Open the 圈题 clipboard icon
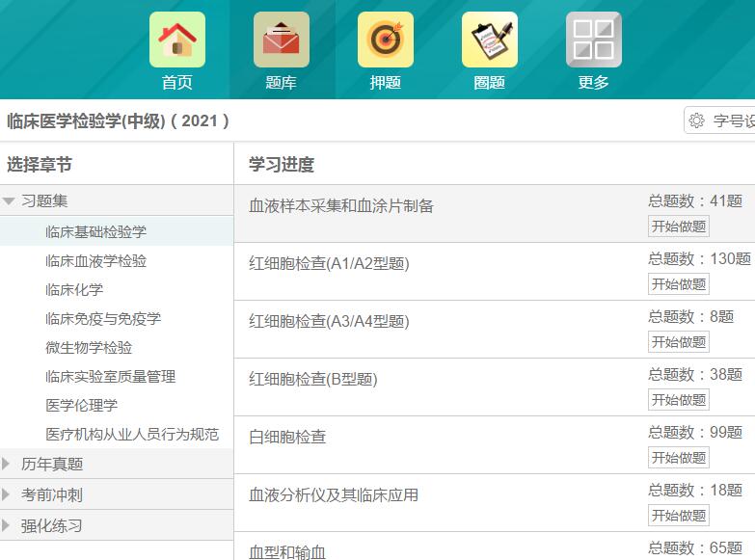The height and width of the screenshot is (560, 755). pos(490,40)
